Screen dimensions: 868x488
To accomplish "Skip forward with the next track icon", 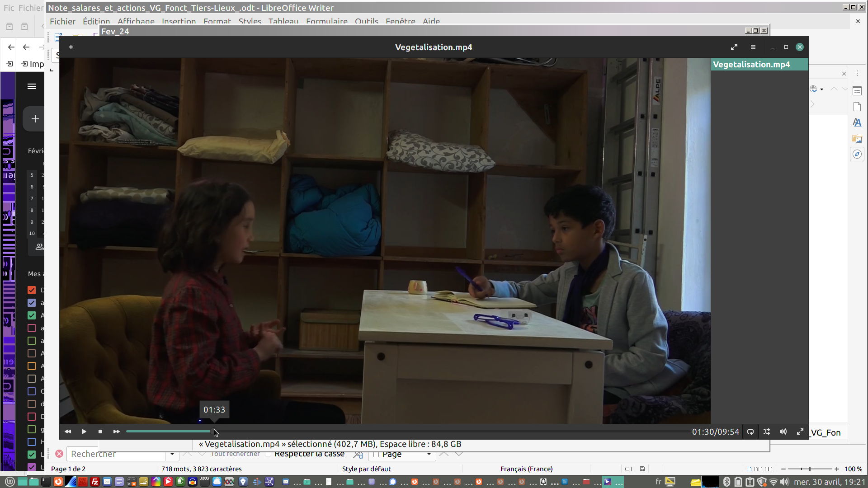I will 116,432.
